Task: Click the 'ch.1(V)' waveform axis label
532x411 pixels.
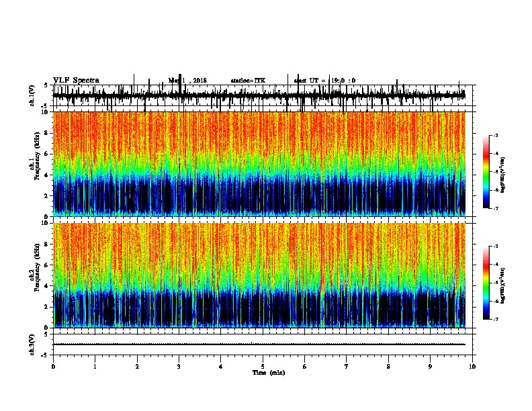Action: 32,95
